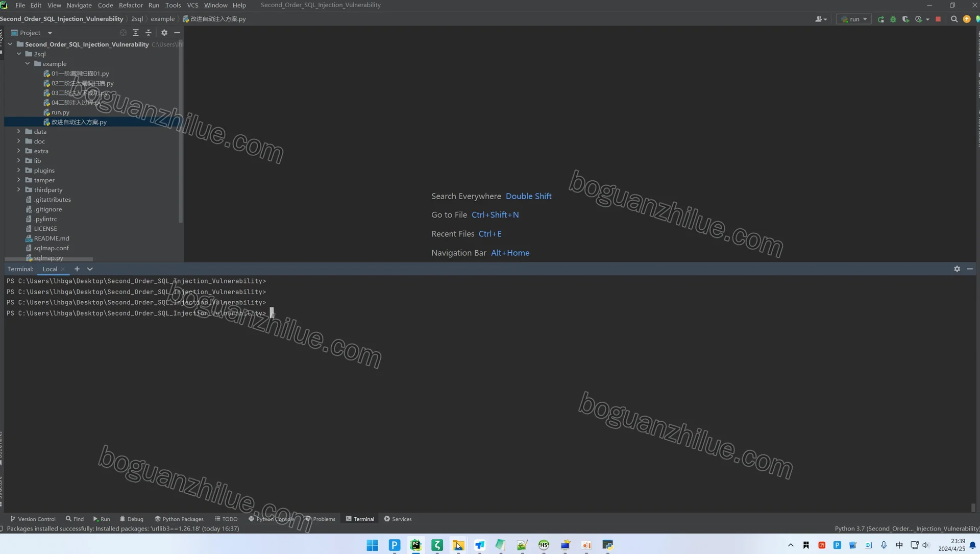Click Project panel vertical scrollbar

click(181, 133)
